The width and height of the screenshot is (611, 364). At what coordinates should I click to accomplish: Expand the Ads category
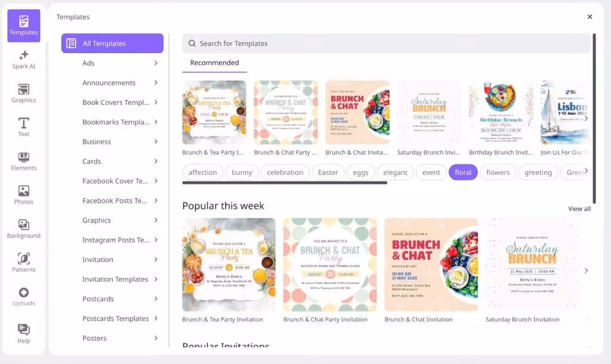coord(119,63)
